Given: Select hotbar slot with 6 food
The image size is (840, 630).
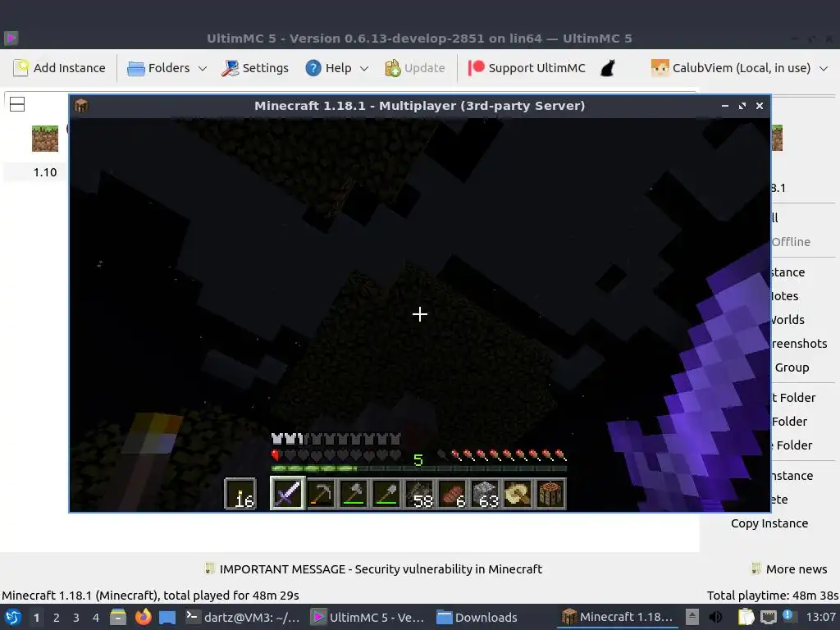Looking at the screenshot, I should pyautogui.click(x=452, y=493).
